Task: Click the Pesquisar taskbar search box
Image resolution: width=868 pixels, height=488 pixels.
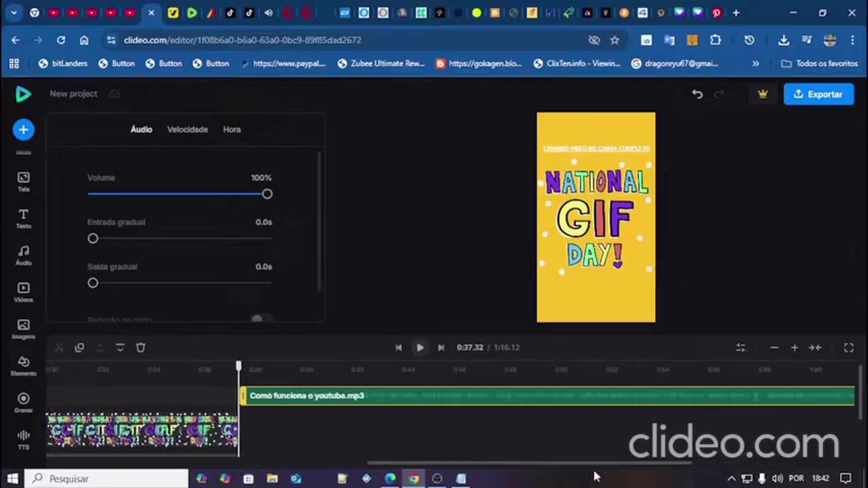Action: (x=106, y=479)
